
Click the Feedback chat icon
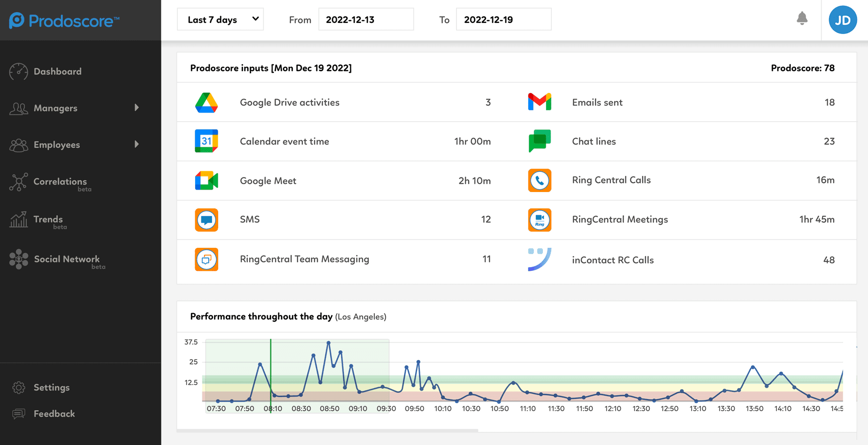pos(19,414)
